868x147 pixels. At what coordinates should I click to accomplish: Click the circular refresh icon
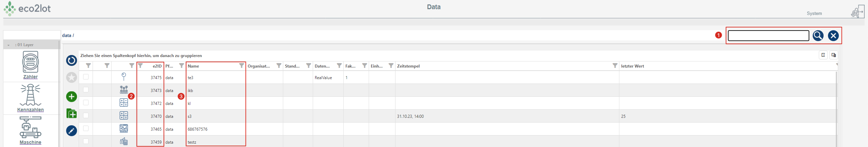(x=72, y=61)
